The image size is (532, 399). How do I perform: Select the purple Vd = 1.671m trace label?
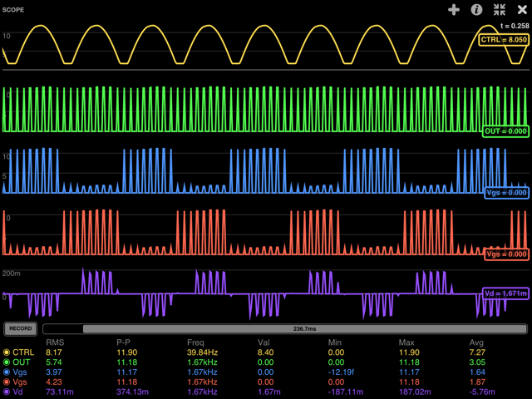(505, 293)
